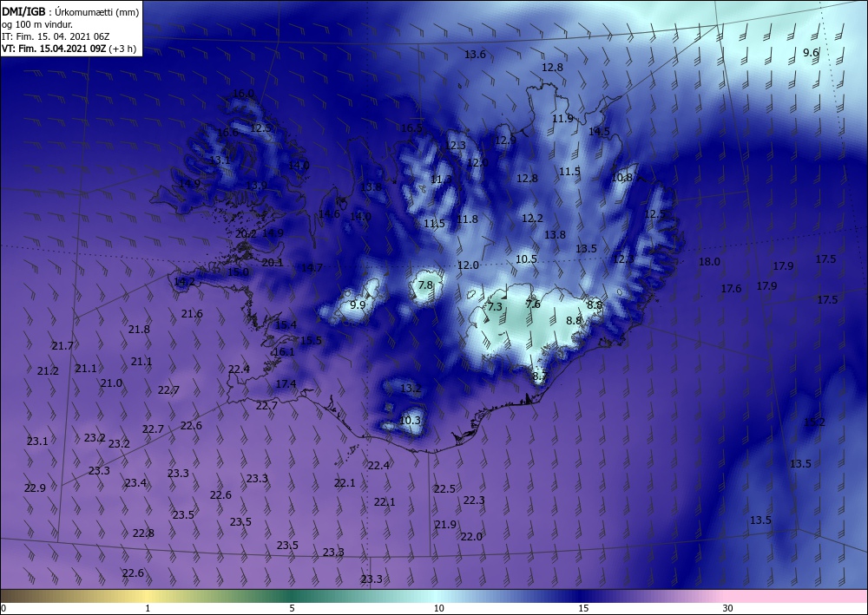This screenshot has height=615, width=868.
Task: Click the map value 12.2
Action: click(x=532, y=219)
